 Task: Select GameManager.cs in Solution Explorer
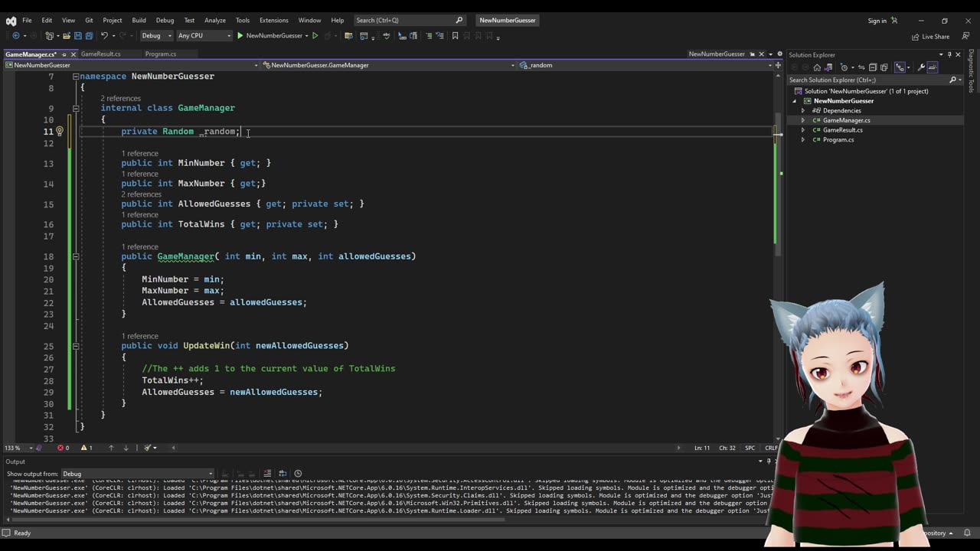[846, 120]
